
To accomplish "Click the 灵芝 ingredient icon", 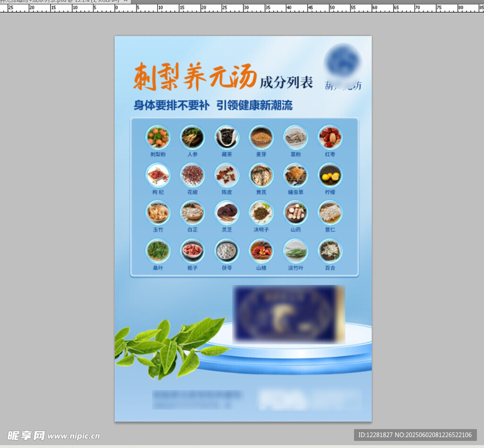I will tap(227, 213).
